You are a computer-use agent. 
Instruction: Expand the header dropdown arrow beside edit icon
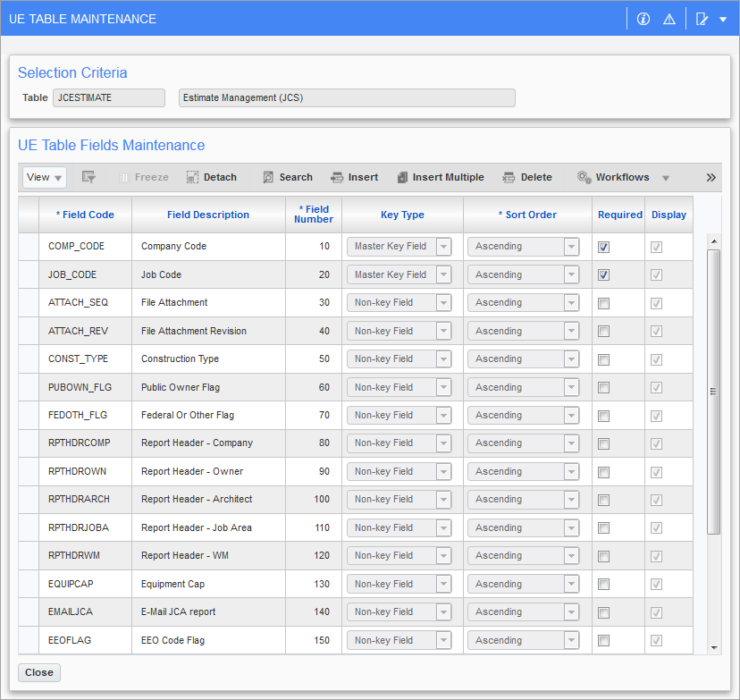click(723, 20)
